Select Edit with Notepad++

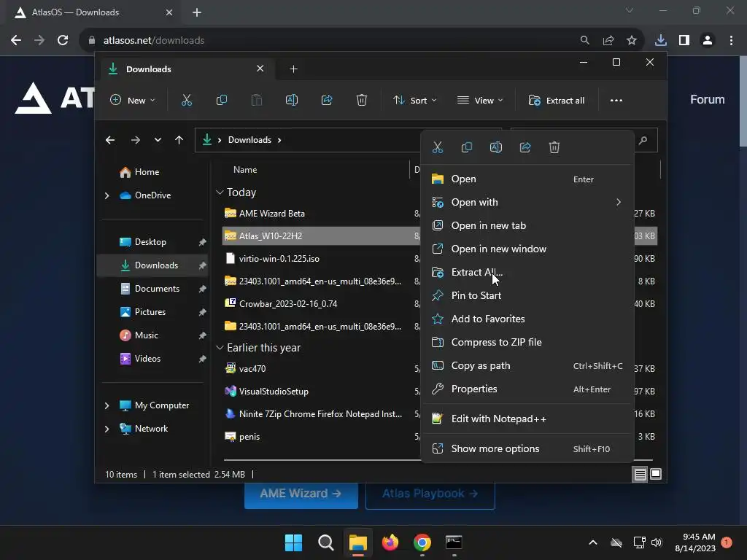click(527, 419)
